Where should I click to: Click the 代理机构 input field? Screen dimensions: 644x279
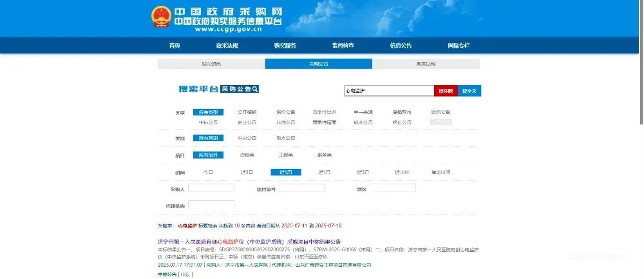click(x=211, y=205)
